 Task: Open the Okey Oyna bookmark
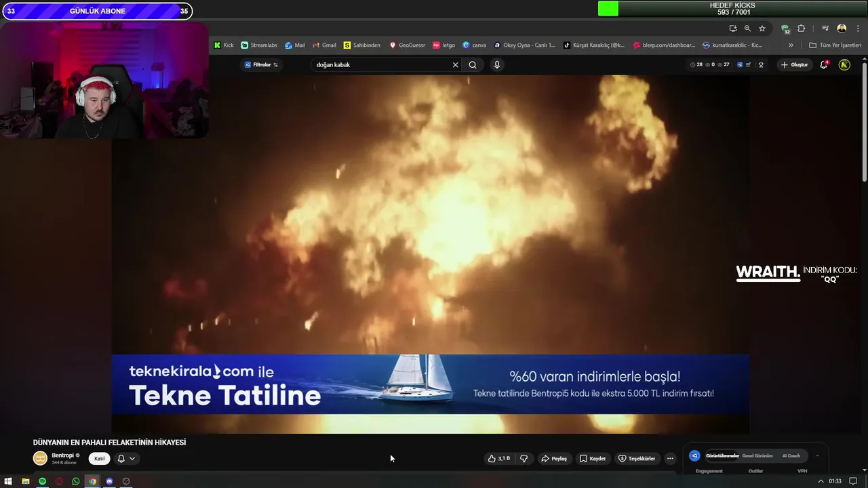point(525,45)
